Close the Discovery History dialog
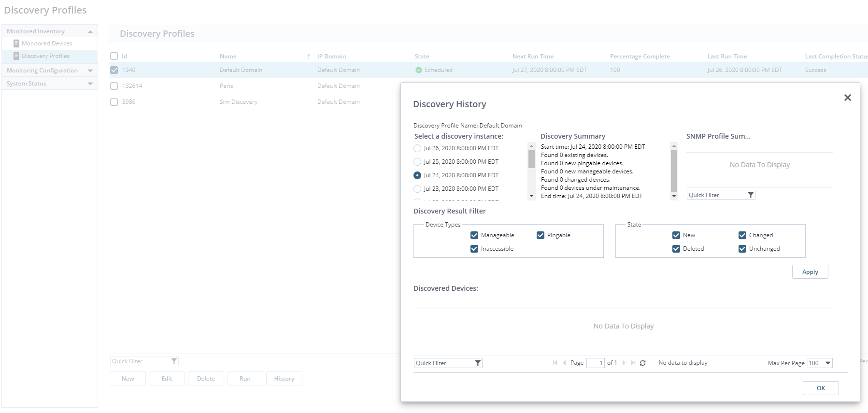 [x=847, y=98]
